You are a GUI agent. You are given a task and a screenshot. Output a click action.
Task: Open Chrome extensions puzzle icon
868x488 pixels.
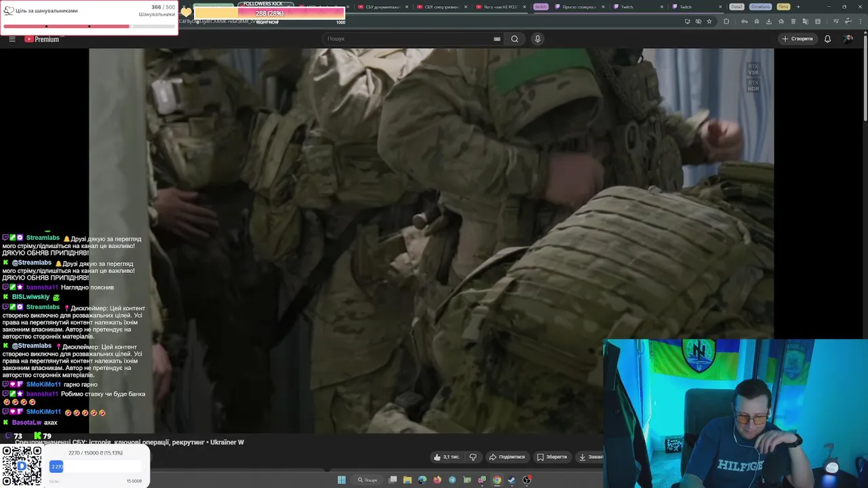click(x=726, y=21)
